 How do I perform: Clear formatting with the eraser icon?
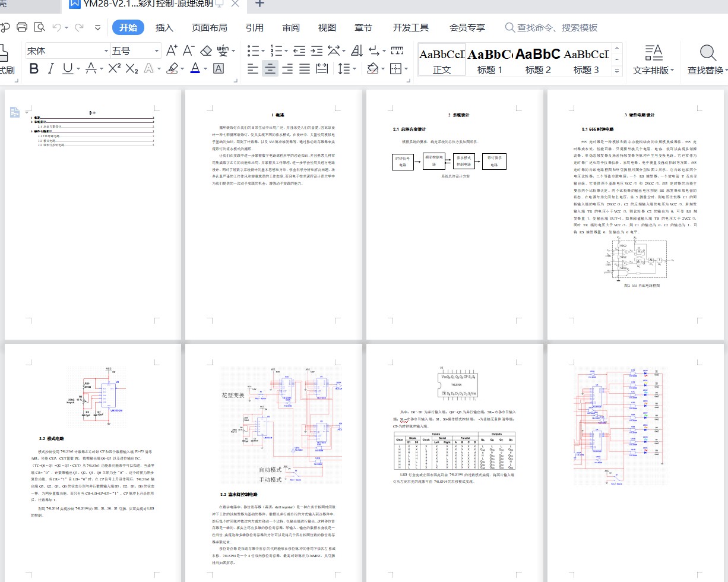[206, 50]
